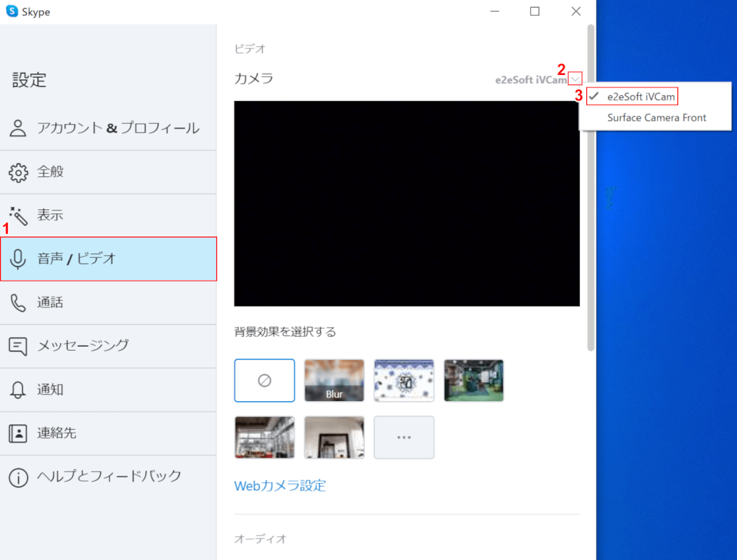Apply the Blur background effect thumbnail
Viewport: 737px width, 560px height.
click(334, 380)
